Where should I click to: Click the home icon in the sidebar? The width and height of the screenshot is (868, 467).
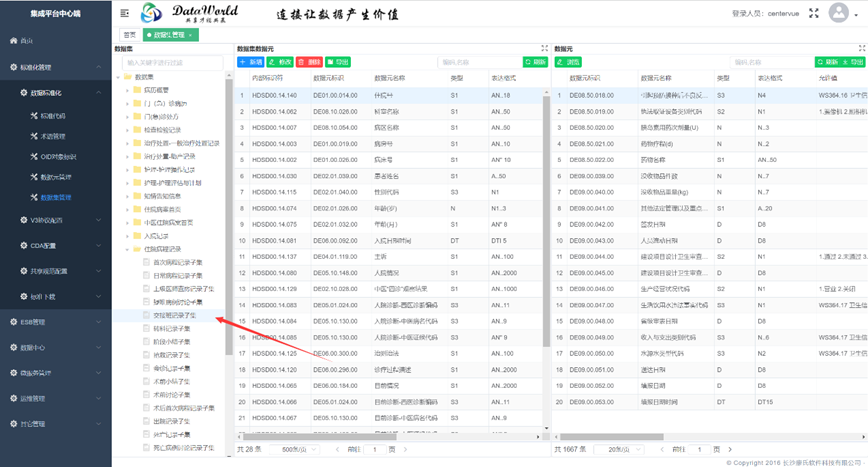[13, 40]
